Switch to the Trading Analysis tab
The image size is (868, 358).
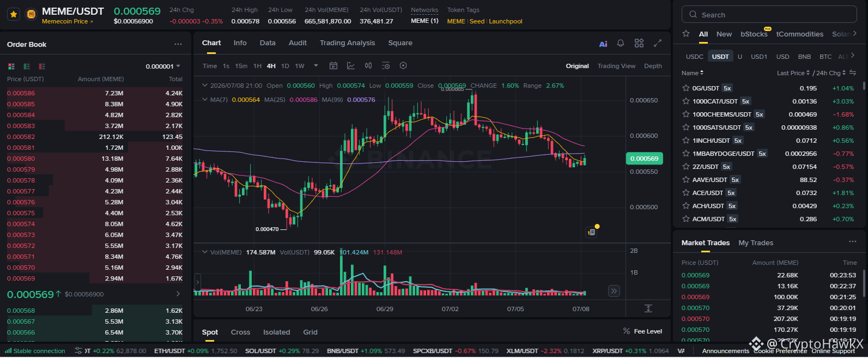[x=347, y=43]
